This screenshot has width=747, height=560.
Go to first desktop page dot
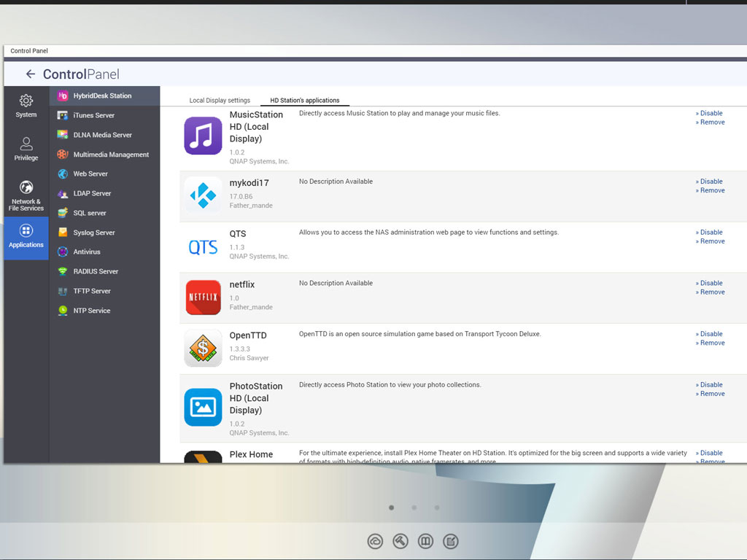(391, 507)
